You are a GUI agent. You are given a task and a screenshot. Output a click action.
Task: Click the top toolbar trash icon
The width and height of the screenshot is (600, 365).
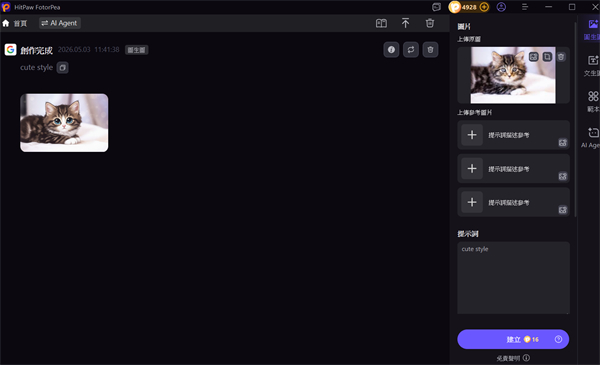(430, 23)
